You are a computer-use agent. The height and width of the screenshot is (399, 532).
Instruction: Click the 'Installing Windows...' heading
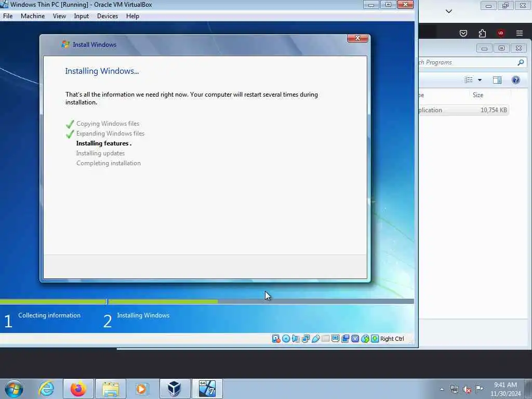102,71
